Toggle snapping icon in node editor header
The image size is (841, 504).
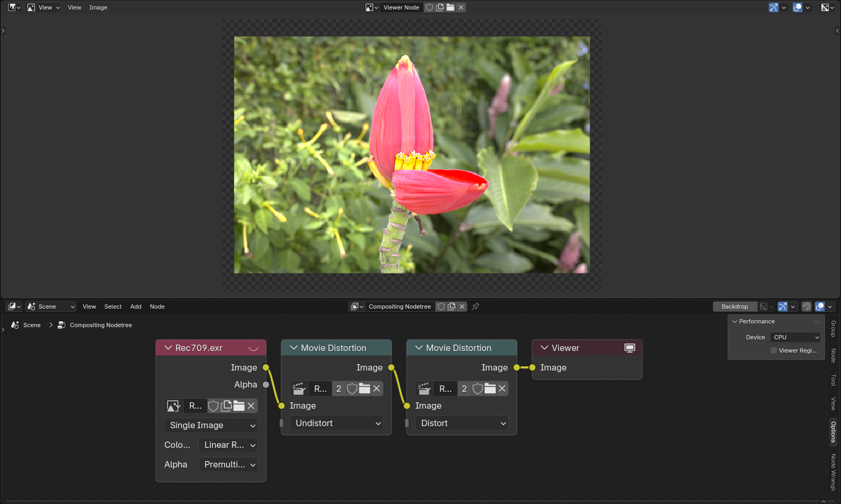click(x=807, y=307)
